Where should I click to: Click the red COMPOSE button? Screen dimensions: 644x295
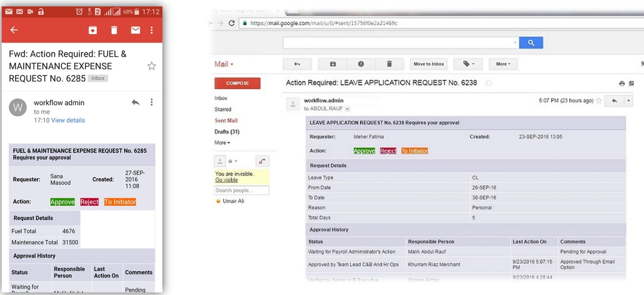tap(237, 83)
